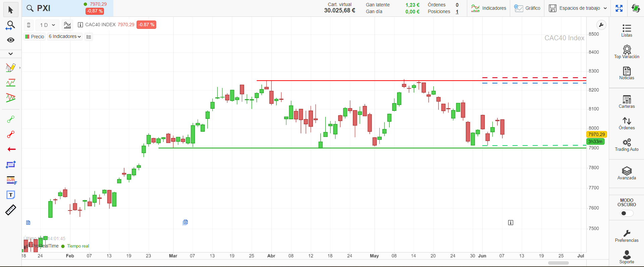Select the red arrow tool
This screenshot has height=267, width=644.
pos(11,149)
